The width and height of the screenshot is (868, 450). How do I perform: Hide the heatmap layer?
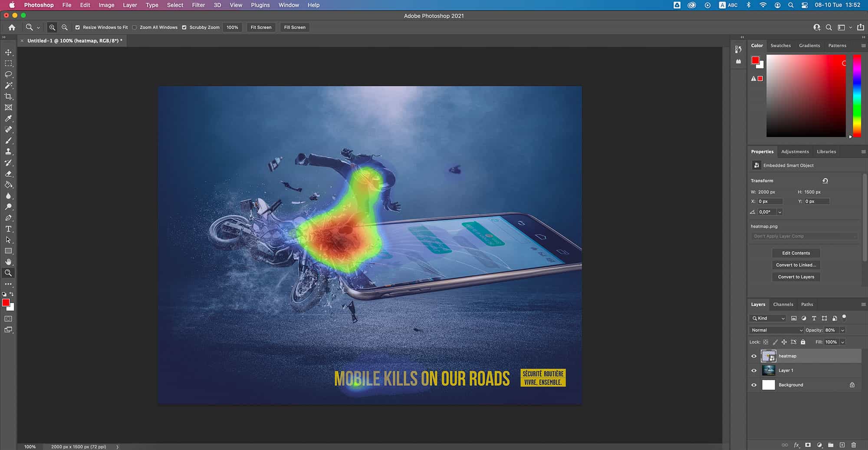(754, 356)
